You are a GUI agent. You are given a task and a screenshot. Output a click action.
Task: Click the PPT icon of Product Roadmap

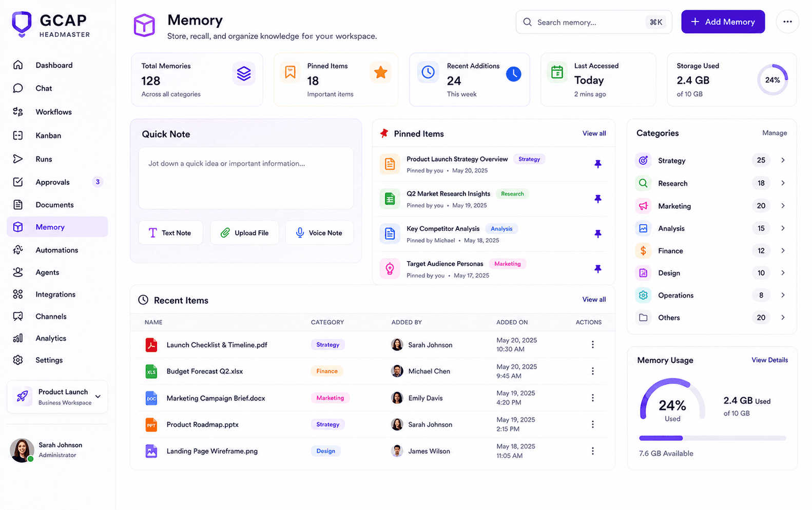tap(151, 425)
